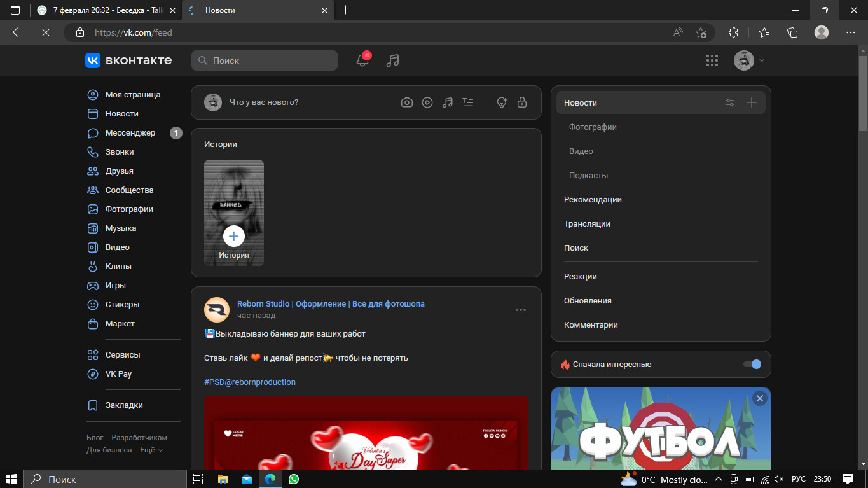Attach a photo using camera icon
The image size is (868, 488).
tap(407, 102)
